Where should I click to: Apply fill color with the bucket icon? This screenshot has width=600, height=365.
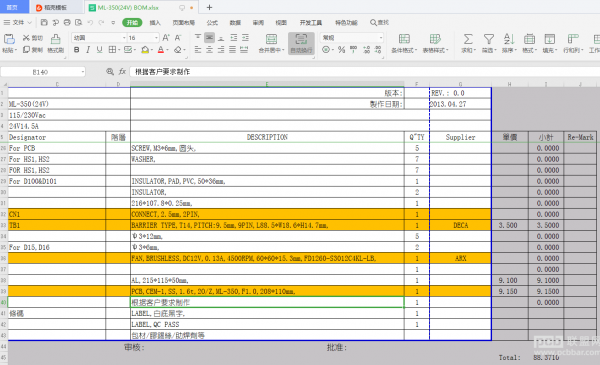pyautogui.click(x=145, y=50)
